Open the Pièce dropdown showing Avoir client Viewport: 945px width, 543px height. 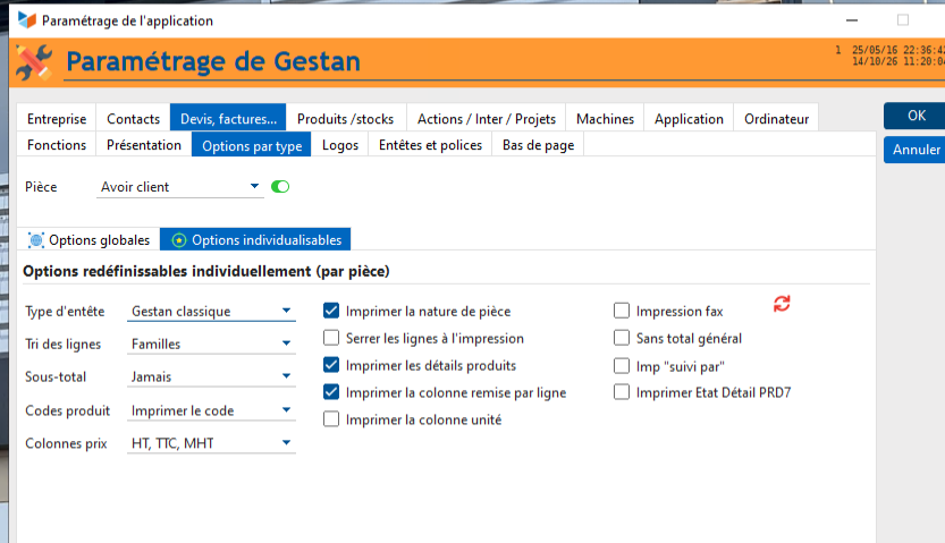click(180, 187)
